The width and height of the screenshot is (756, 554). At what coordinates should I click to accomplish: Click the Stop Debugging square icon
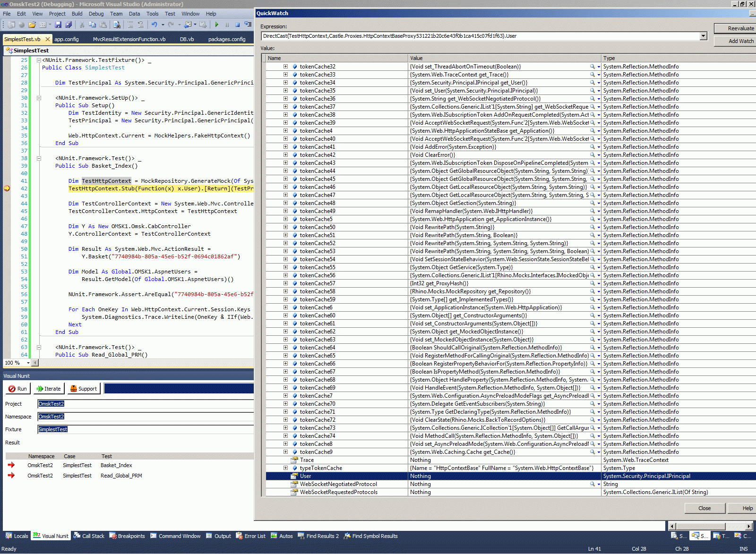[237, 25]
